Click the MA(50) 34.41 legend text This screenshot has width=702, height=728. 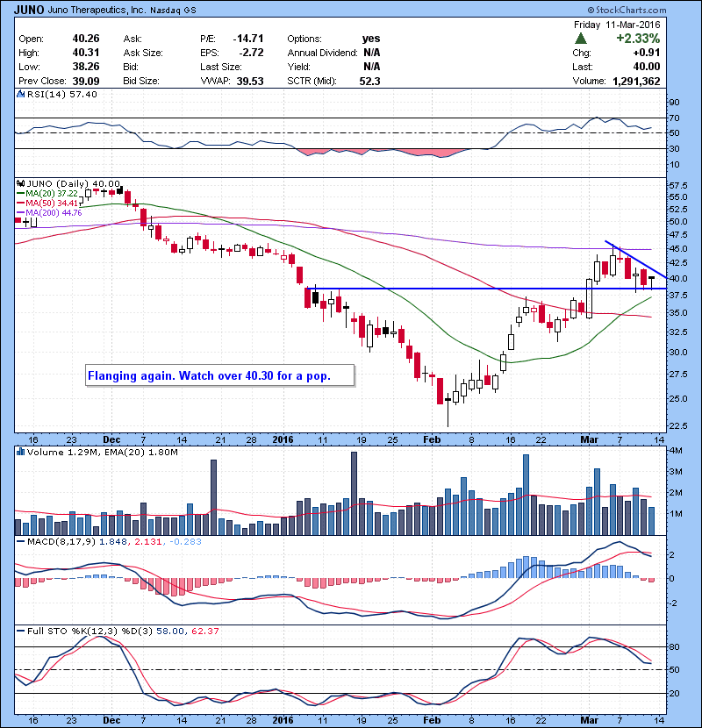click(52, 203)
